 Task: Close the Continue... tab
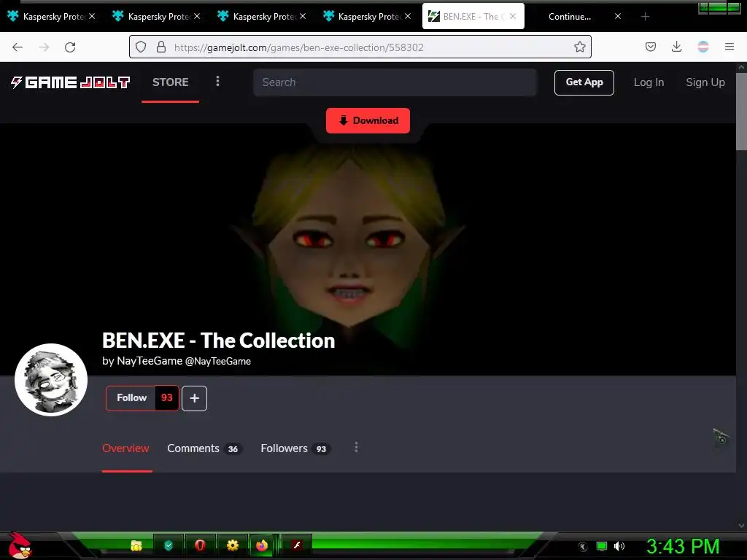(617, 16)
